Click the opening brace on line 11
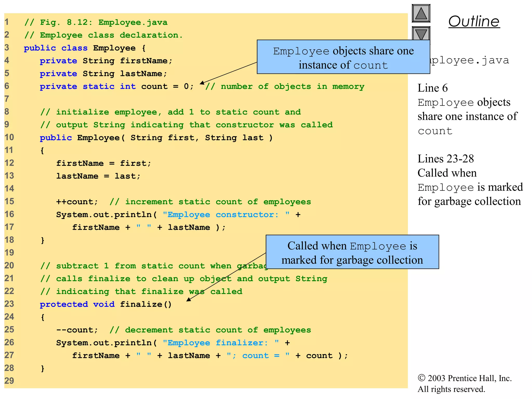The width and height of the screenshot is (532, 399). (42, 151)
